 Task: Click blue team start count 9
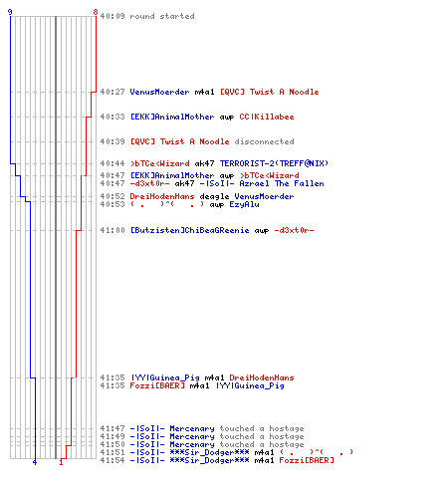(x=10, y=12)
